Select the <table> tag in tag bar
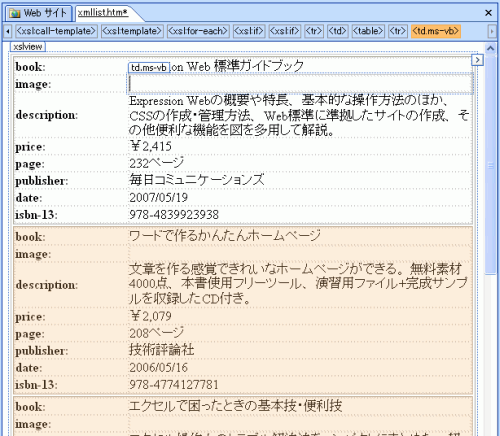The image size is (500, 436). point(368,31)
